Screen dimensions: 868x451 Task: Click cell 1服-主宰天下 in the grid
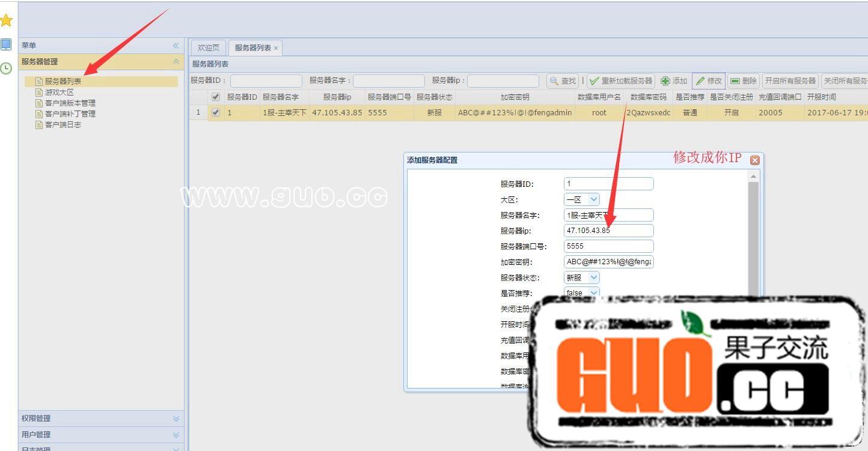284,112
